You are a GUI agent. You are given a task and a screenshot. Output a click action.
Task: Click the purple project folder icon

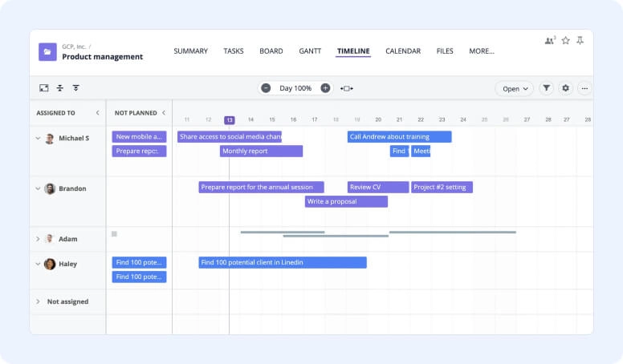point(47,52)
